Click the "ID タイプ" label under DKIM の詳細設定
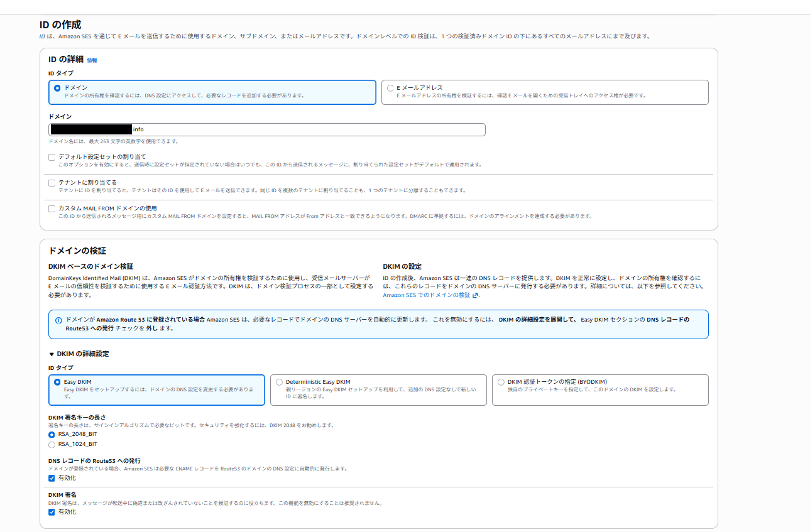This screenshot has height=532, width=810. tap(60, 367)
